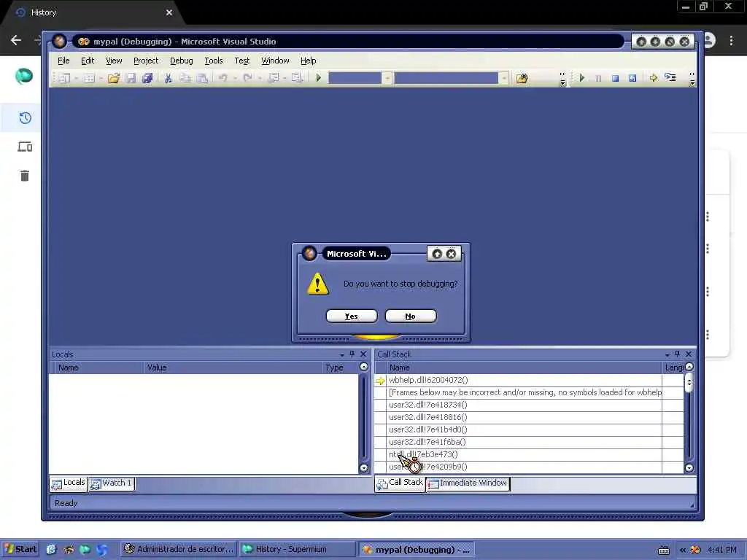Click the Windows Start button
This screenshot has width=747, height=560.
pyautogui.click(x=20, y=550)
